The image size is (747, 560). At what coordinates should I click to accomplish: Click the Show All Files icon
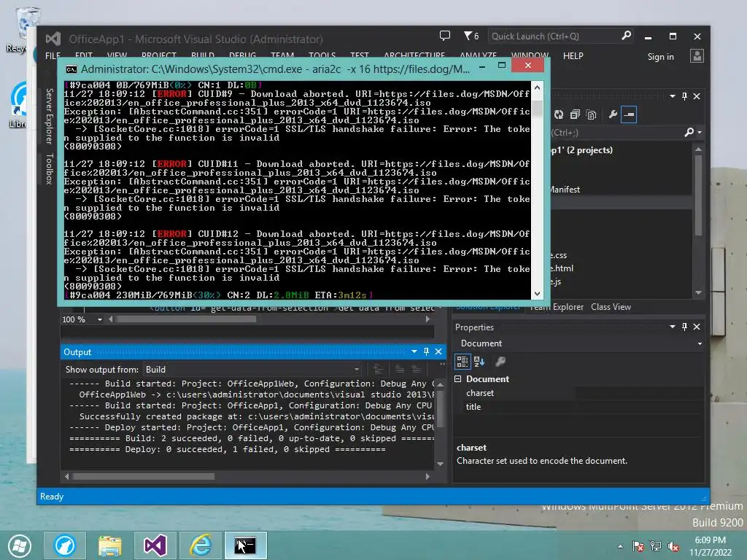click(591, 114)
